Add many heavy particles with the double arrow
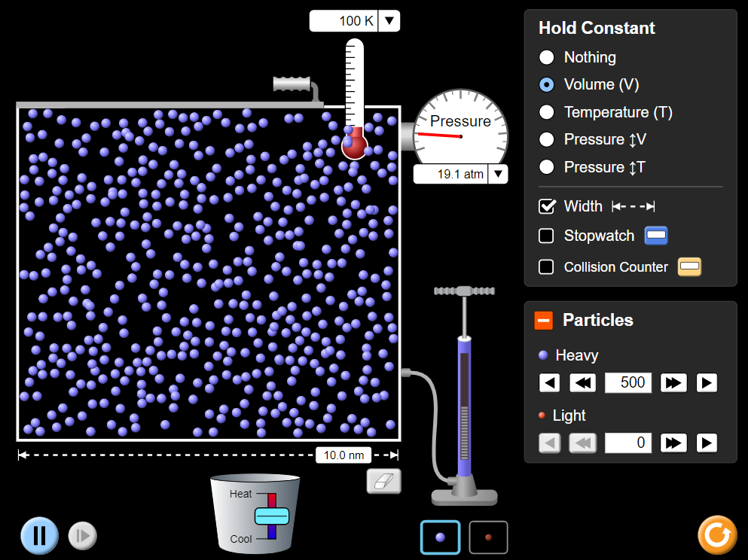The width and height of the screenshot is (748, 560). tap(673, 382)
